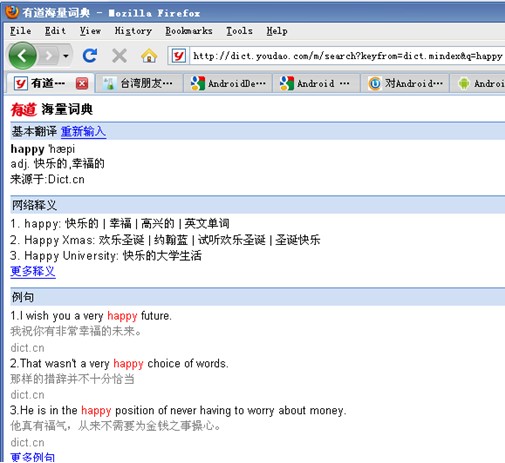The image size is (505, 463).
Task: Click the Youdao site favicon in address bar
Action: (x=178, y=56)
